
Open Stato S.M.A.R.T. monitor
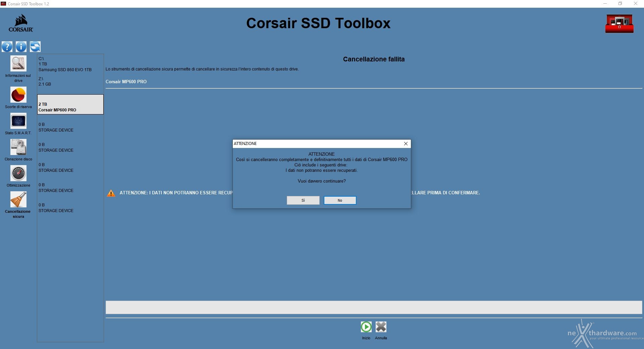point(18,124)
